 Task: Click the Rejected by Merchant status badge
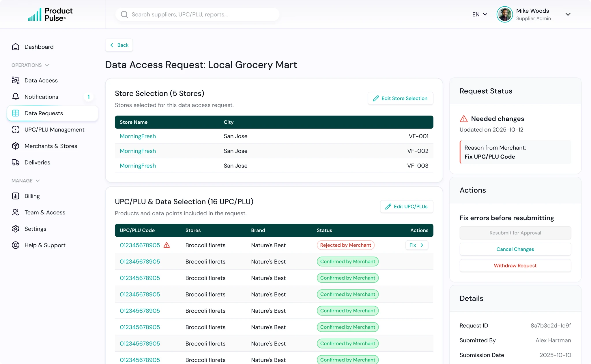pos(345,245)
